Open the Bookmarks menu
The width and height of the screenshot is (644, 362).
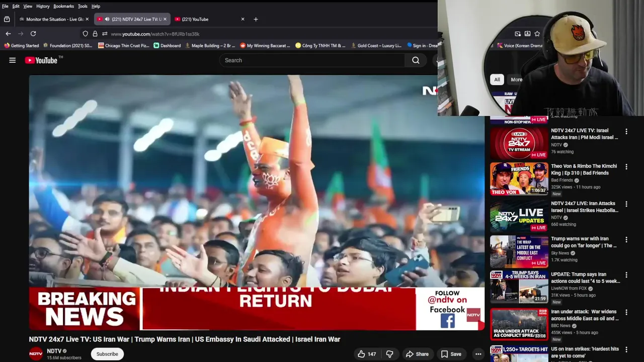click(63, 6)
